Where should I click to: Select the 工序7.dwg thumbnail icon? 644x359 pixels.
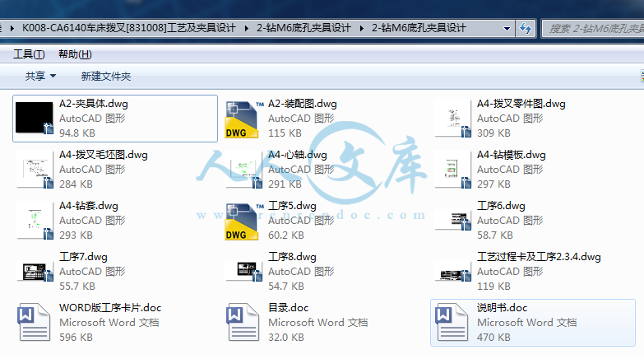(35, 272)
